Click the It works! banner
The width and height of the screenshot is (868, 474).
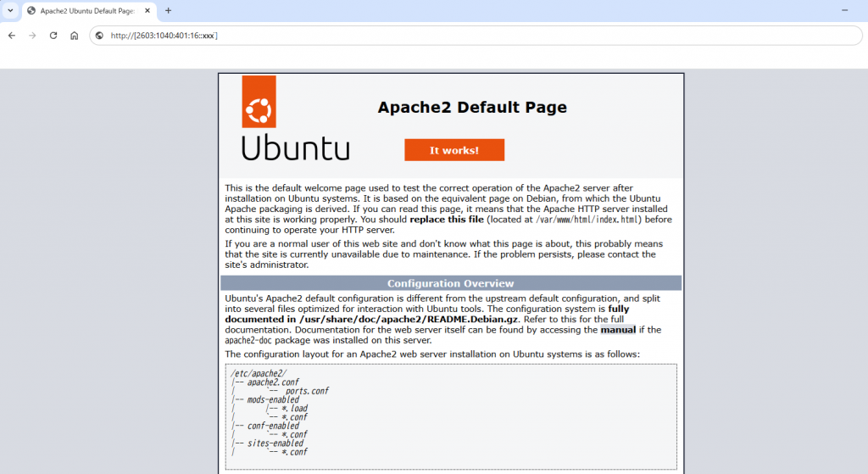[454, 150]
